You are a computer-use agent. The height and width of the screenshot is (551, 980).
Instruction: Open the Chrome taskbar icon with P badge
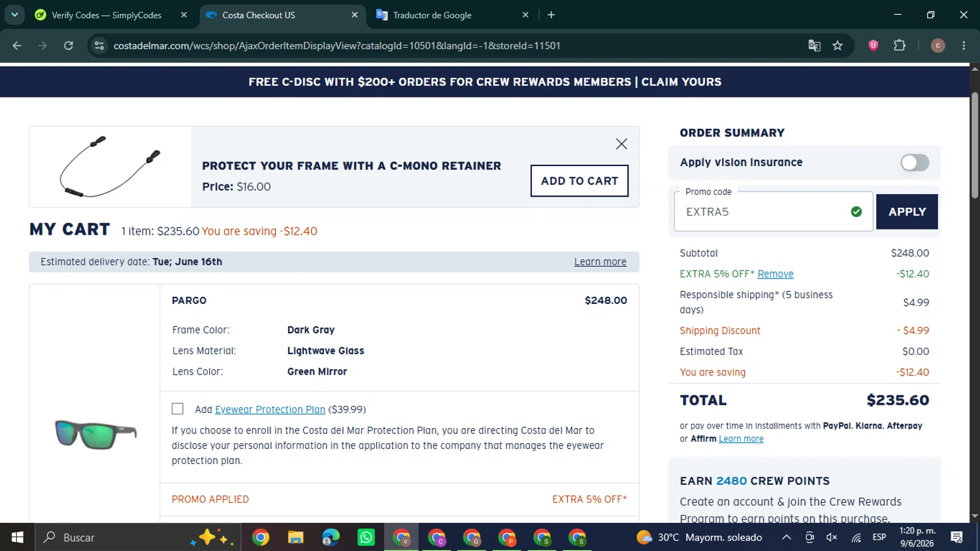pos(507,537)
